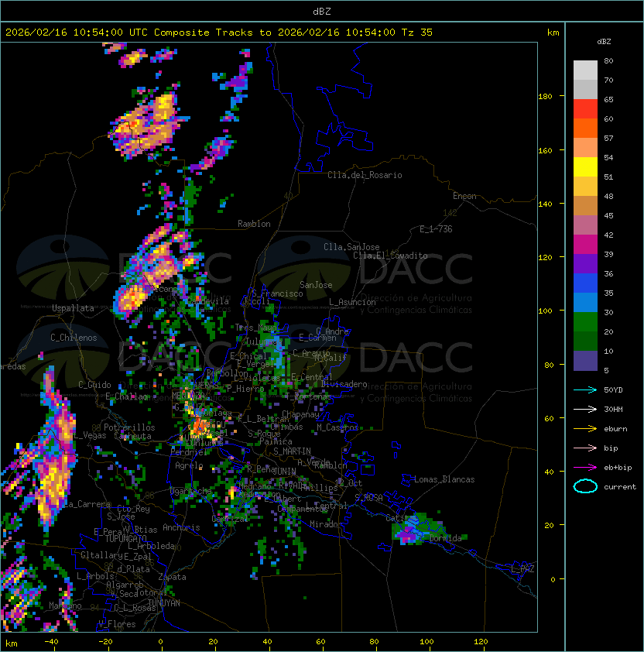Click the 'Zapata' map label

click(172, 577)
